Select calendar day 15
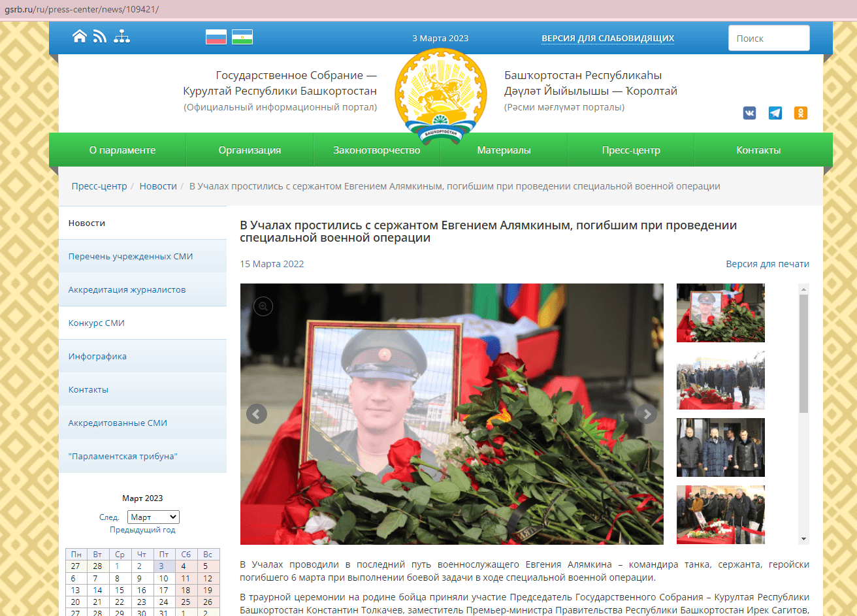Screen dimensions: 857x616 point(120,590)
